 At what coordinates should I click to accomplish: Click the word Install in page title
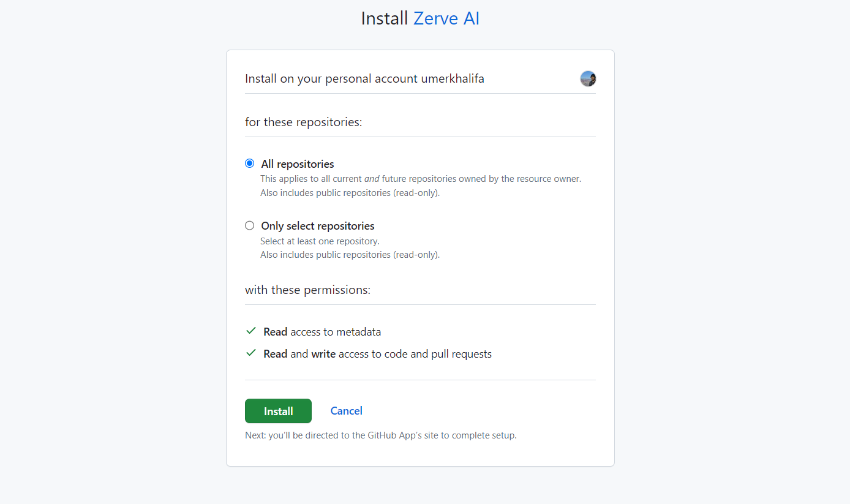tap(384, 18)
